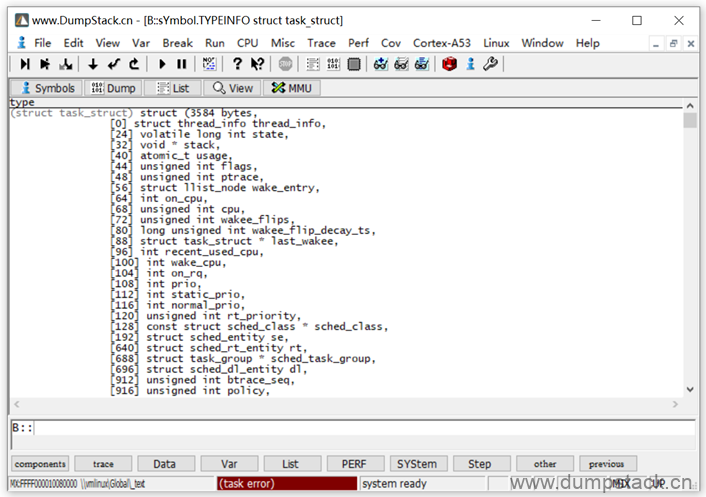Click the Dump toolbar button

(115, 88)
